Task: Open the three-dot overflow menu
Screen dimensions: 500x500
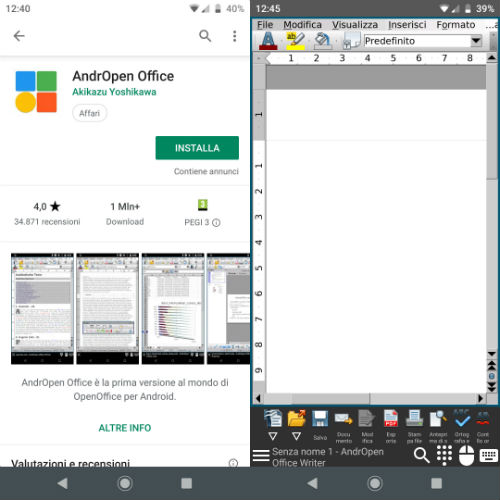Action: pyautogui.click(x=235, y=36)
